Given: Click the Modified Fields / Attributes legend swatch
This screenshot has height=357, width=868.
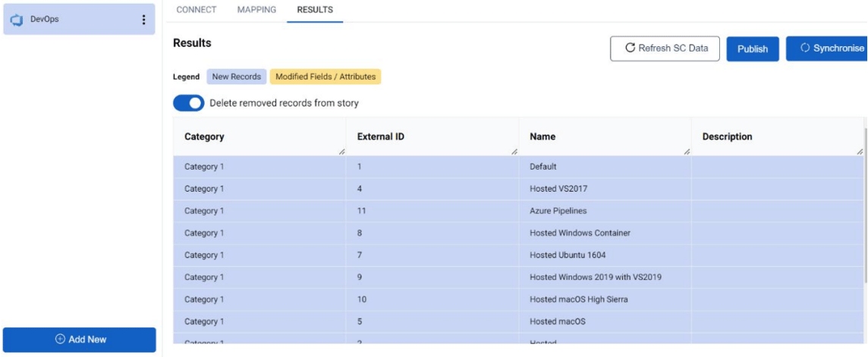Looking at the screenshot, I should tap(325, 77).
